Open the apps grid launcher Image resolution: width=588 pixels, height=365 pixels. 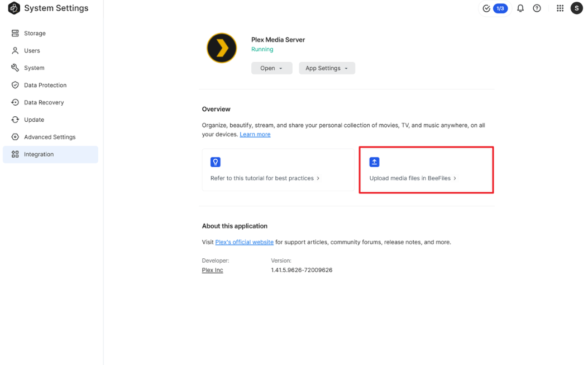pos(560,8)
